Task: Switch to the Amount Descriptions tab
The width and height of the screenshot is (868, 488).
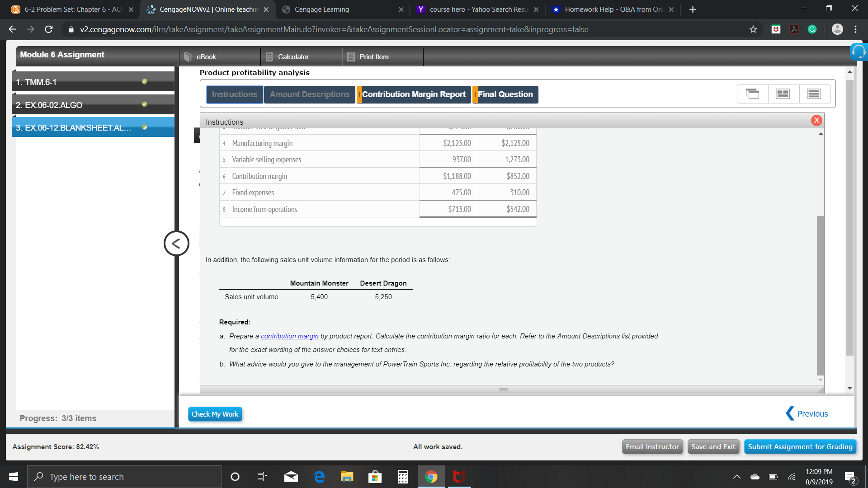Action: click(x=309, y=94)
